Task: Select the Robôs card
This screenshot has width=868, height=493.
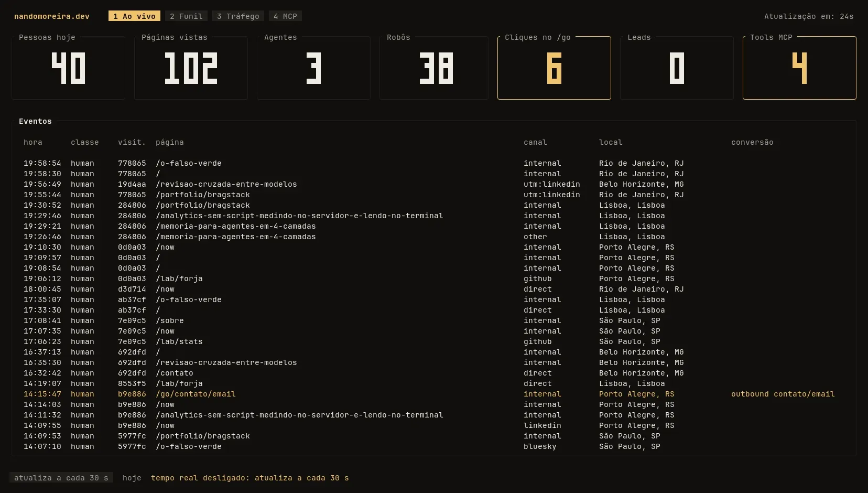Action: coord(433,68)
